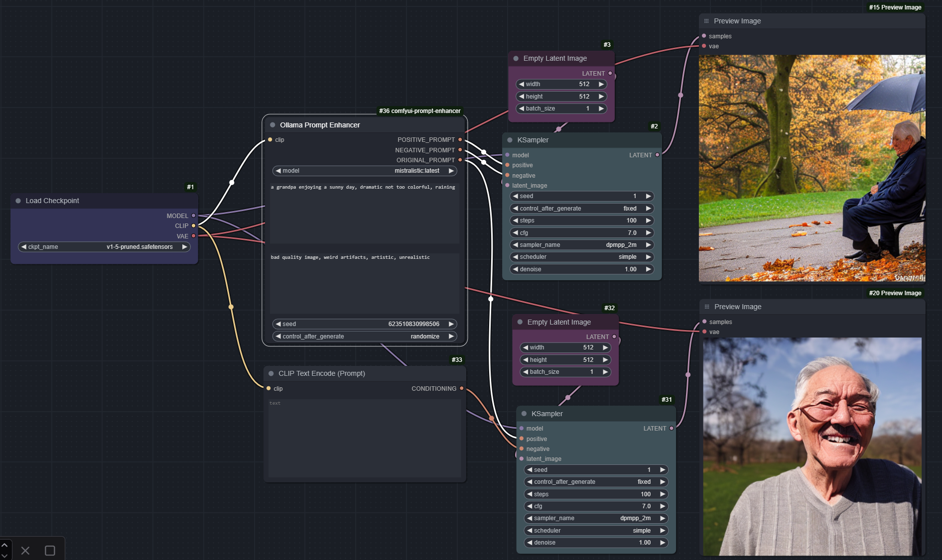Click the grid icon on Preview Image #15 title
The width and height of the screenshot is (942, 560).
coord(706,21)
